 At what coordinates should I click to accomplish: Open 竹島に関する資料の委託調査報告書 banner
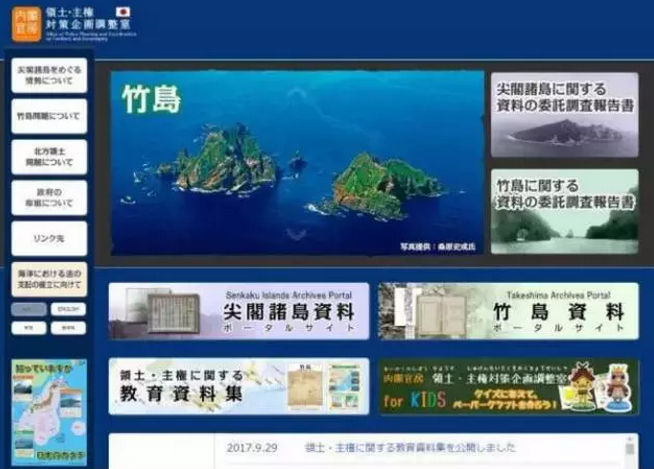(x=564, y=212)
